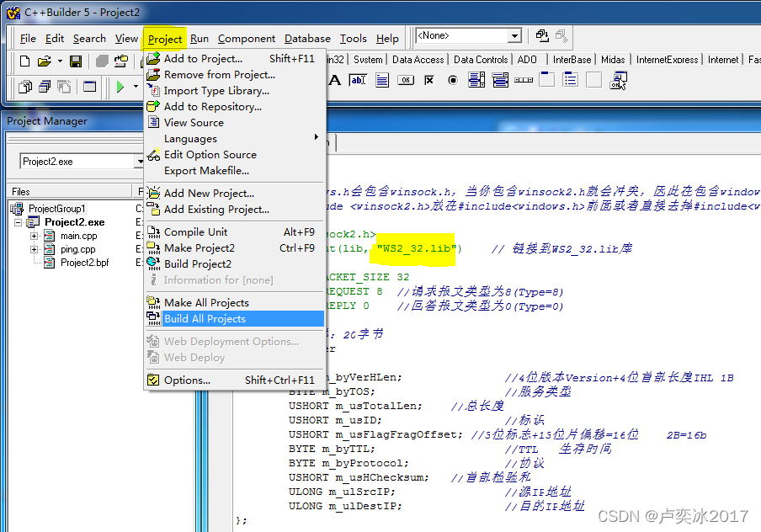Open the Edit menu

[x=55, y=39]
